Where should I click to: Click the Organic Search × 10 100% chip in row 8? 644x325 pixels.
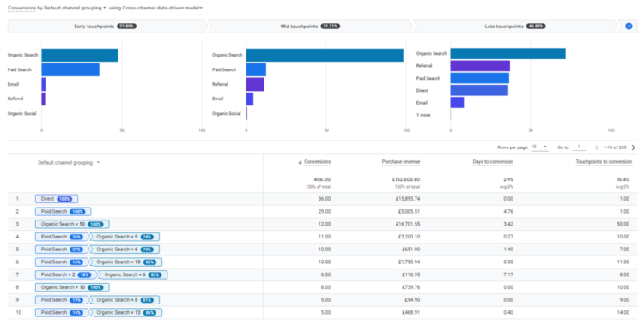[72, 287]
